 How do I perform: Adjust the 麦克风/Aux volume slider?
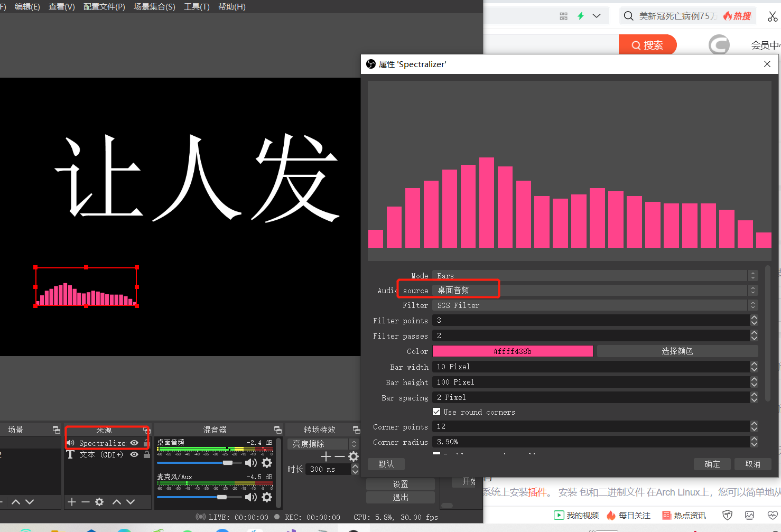200,497
